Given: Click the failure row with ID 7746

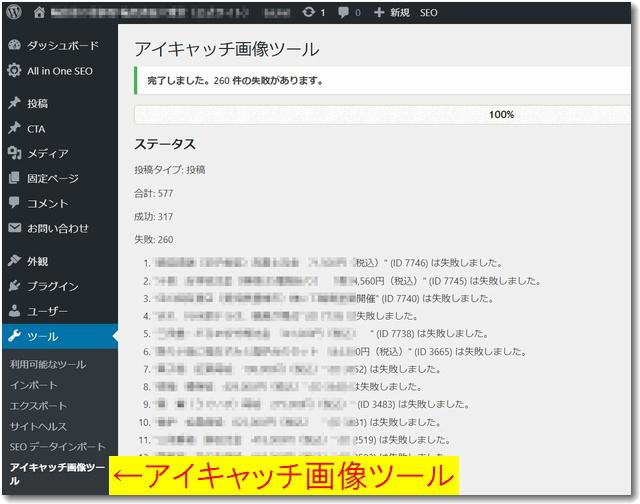Looking at the screenshot, I should coord(323,262).
